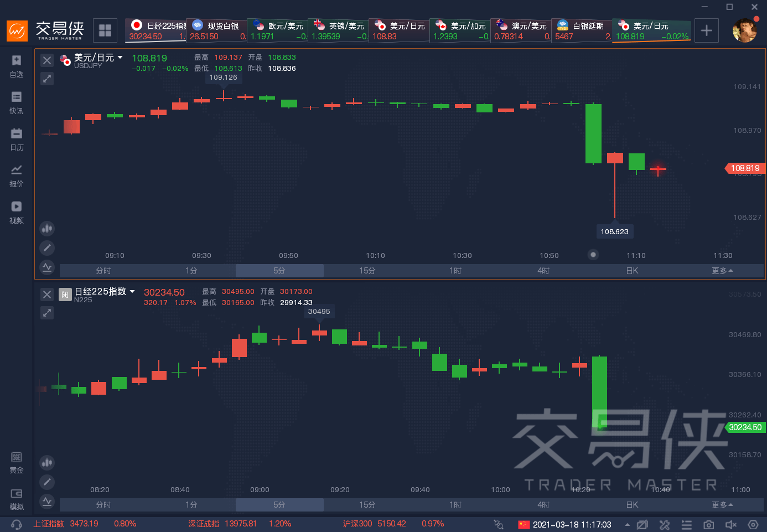Select drawing pencil tool in USDJPY chart

pyautogui.click(x=47, y=248)
